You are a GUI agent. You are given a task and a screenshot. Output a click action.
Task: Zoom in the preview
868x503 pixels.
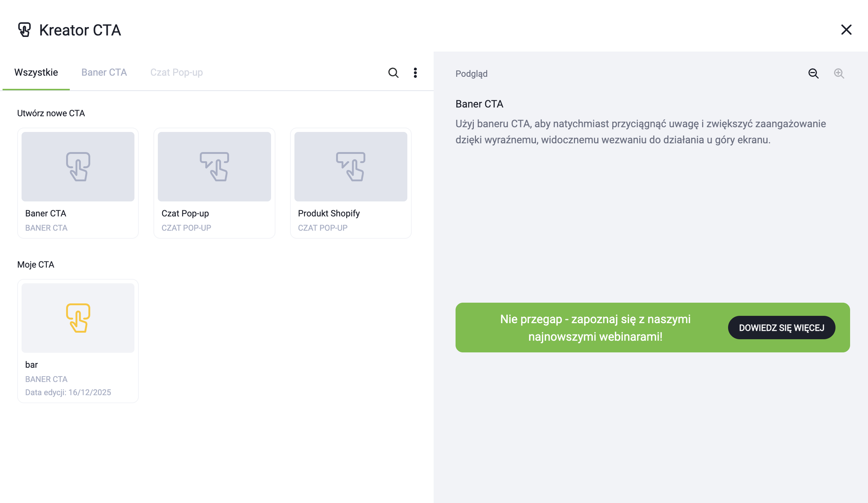[839, 73]
